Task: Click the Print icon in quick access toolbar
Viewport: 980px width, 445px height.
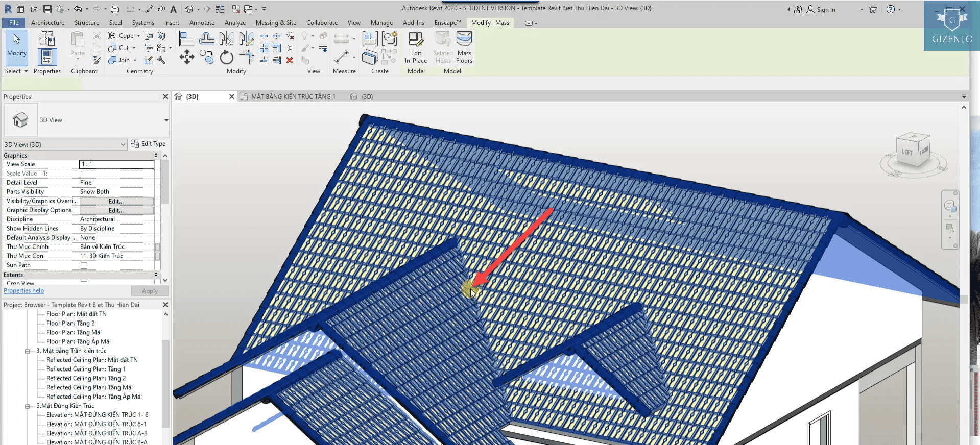Action: tap(115, 9)
